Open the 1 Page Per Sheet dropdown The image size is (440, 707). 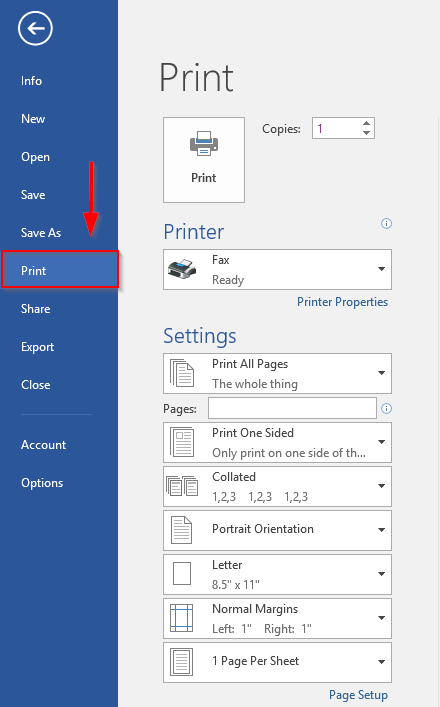point(277,662)
